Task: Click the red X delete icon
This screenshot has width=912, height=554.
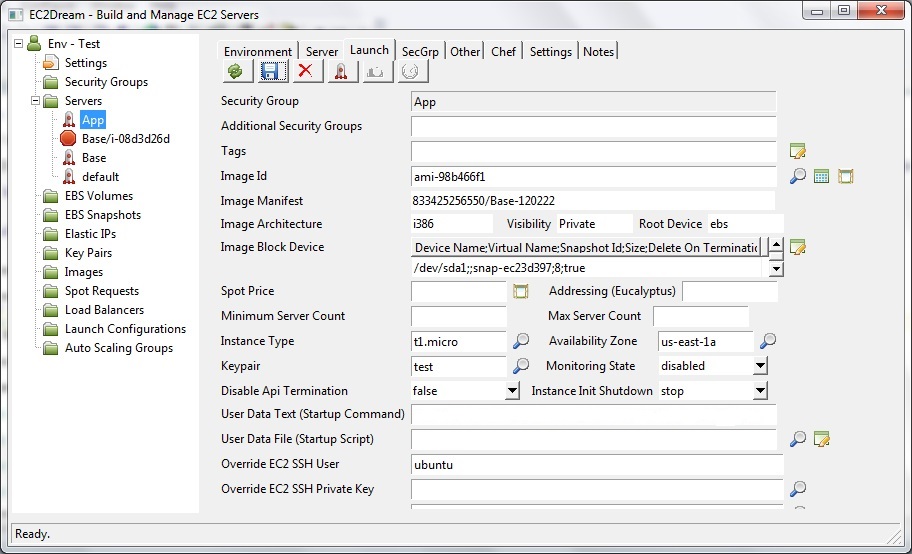Action: pyautogui.click(x=306, y=72)
